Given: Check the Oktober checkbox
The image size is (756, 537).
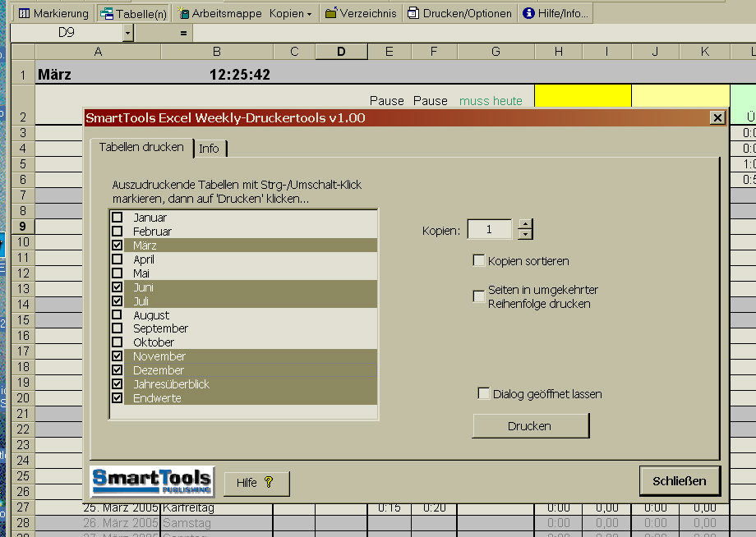Looking at the screenshot, I should tap(118, 342).
